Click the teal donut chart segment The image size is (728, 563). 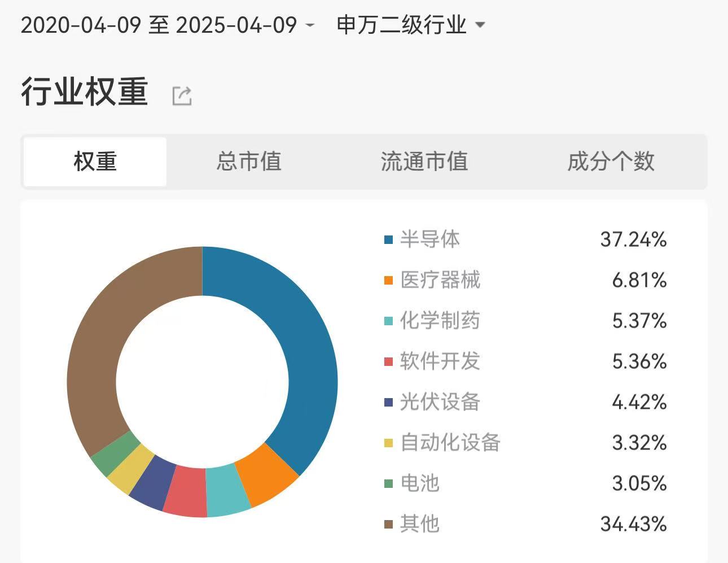pyautogui.click(x=227, y=491)
